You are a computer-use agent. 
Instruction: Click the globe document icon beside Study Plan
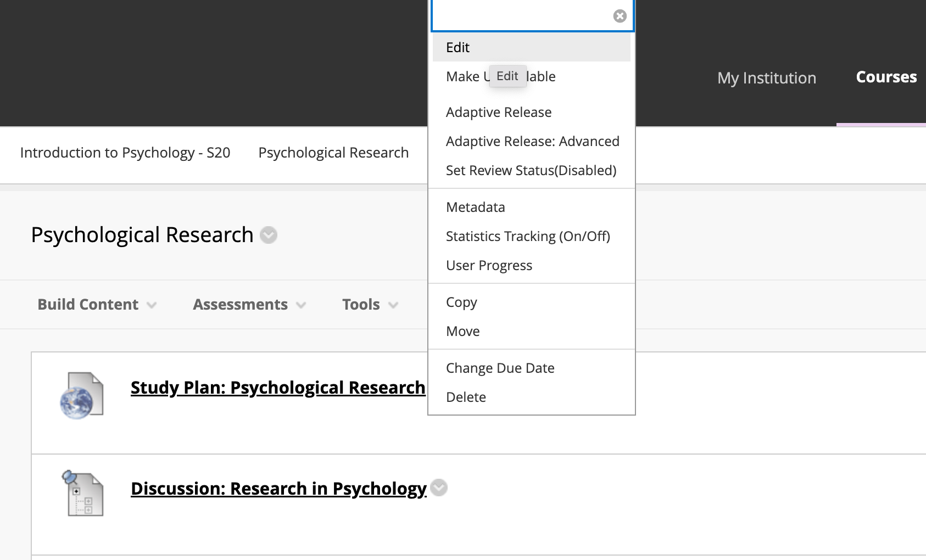81,394
